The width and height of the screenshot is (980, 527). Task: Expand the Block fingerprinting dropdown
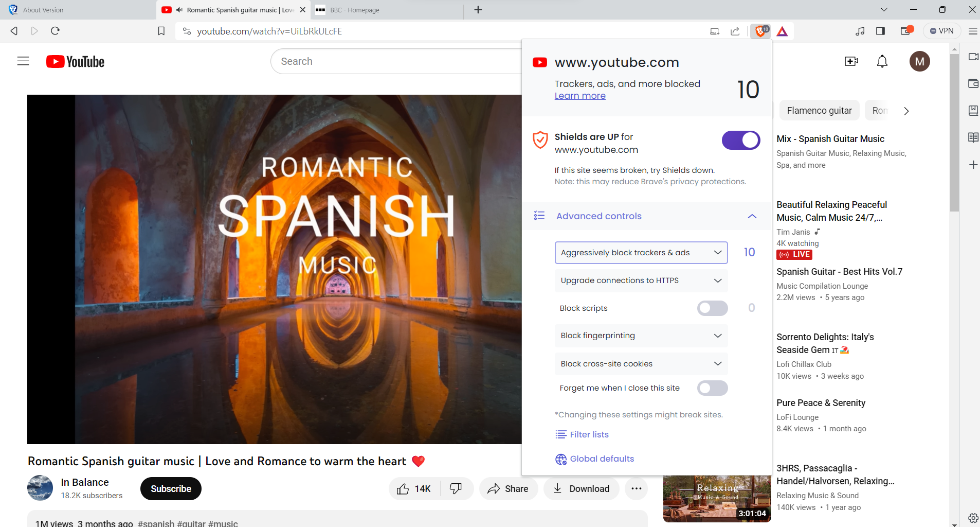click(x=641, y=335)
